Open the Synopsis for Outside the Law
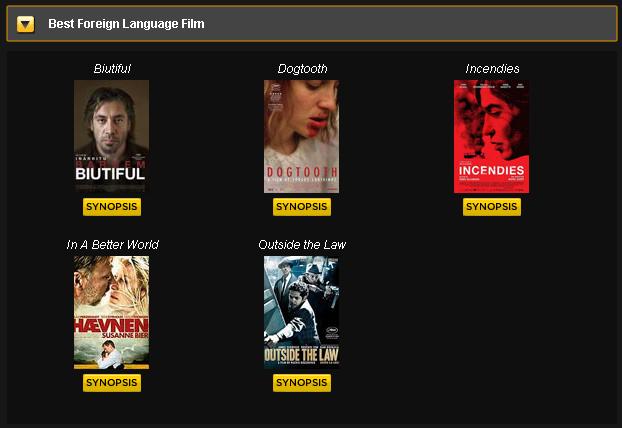Viewport: 622px width, 428px height. pyautogui.click(x=302, y=383)
